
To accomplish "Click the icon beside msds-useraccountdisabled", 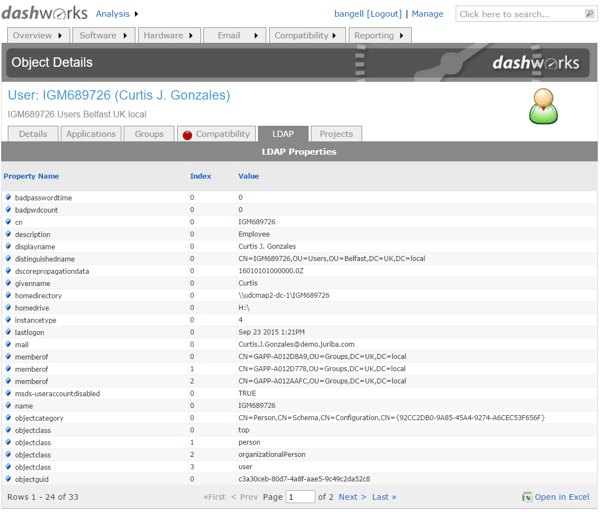I will [8, 393].
